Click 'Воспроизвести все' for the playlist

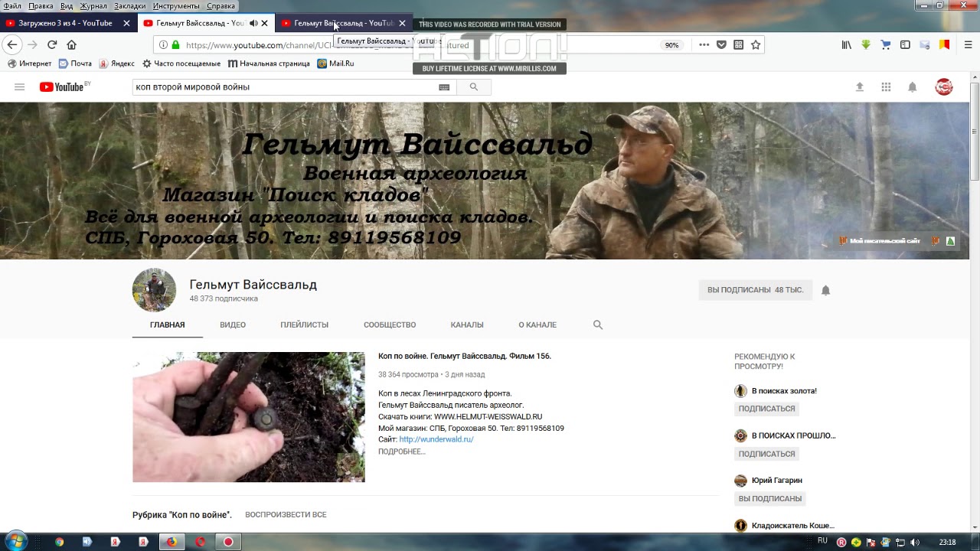(x=286, y=514)
